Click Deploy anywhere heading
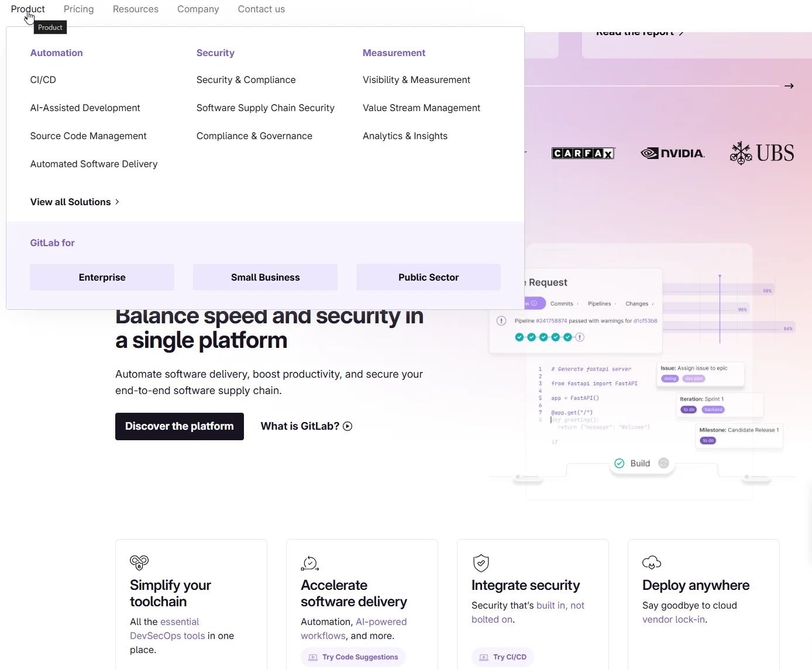 pos(696,585)
